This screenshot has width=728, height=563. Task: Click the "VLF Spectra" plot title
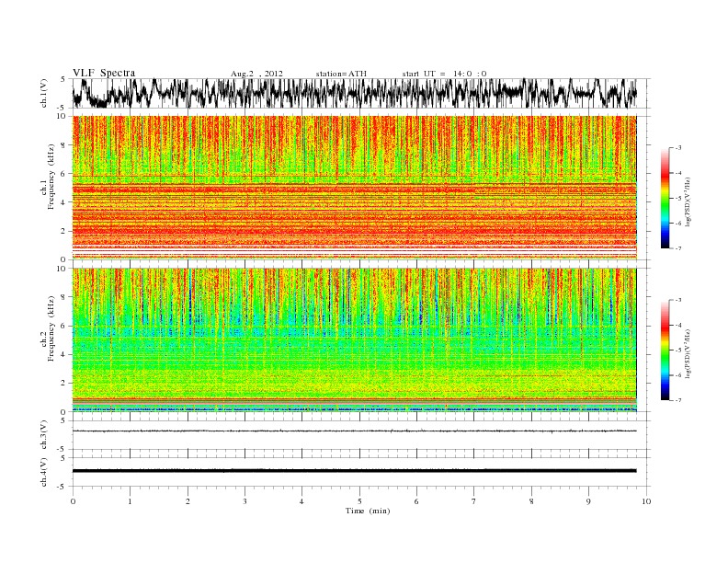pyautogui.click(x=104, y=73)
